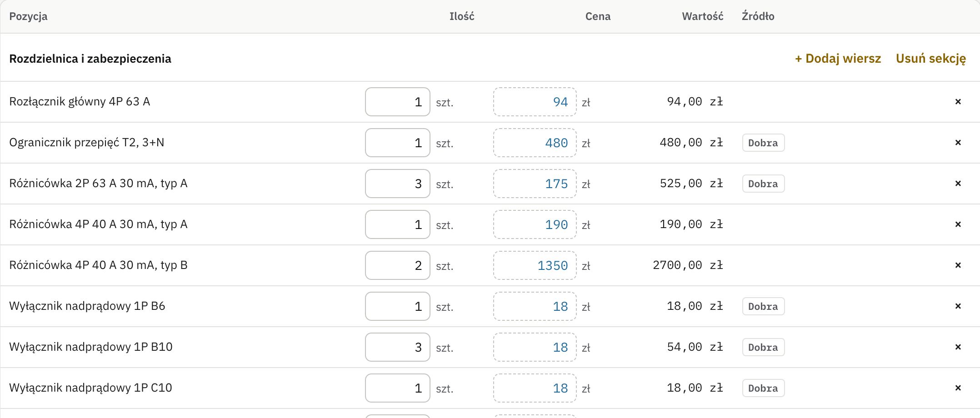
Task: Select value '525,00 zł'
Action: pos(691,184)
